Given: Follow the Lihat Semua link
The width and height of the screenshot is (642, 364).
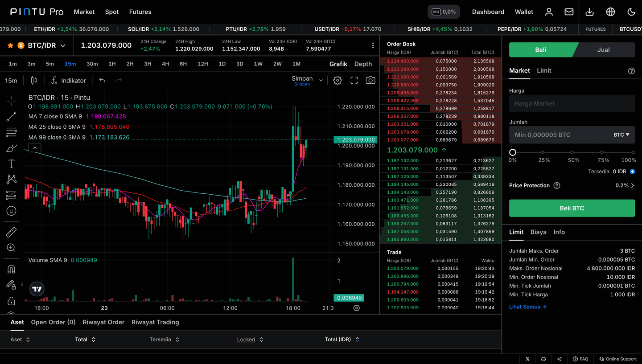Looking at the screenshot, I should [527, 307].
